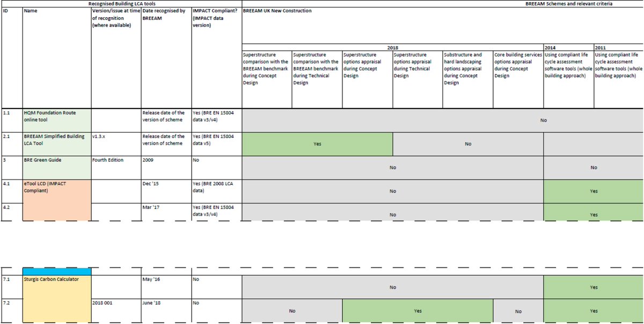
Task: Click the 'BREEAM UK New Construction' cell
Action: click(x=443, y=26)
